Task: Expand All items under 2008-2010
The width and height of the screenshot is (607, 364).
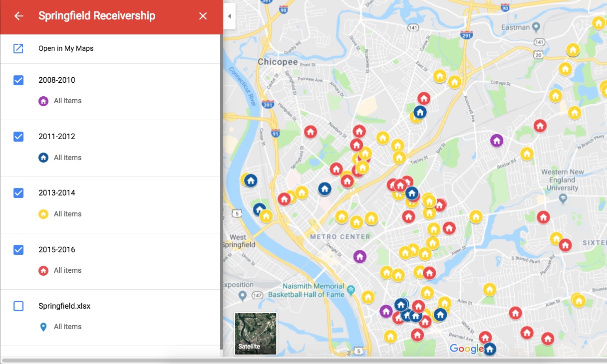Action: point(67,101)
